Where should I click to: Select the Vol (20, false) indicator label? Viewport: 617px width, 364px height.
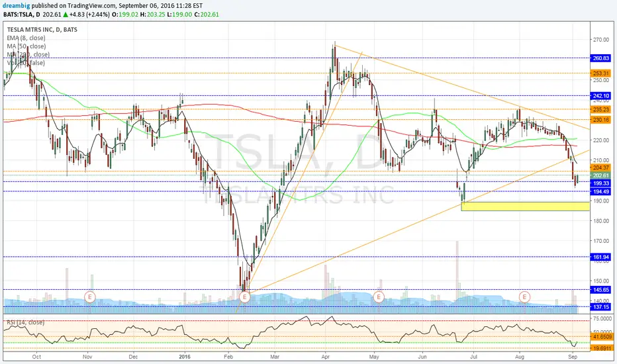tap(26, 63)
